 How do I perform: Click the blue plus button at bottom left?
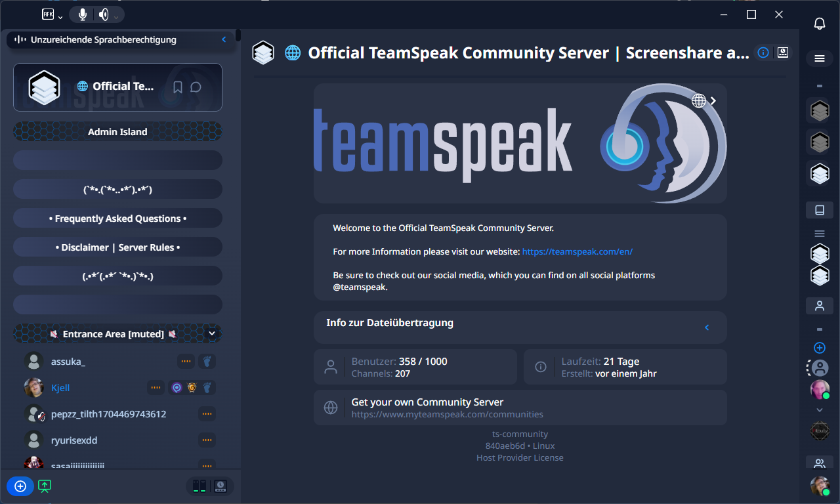[20, 486]
